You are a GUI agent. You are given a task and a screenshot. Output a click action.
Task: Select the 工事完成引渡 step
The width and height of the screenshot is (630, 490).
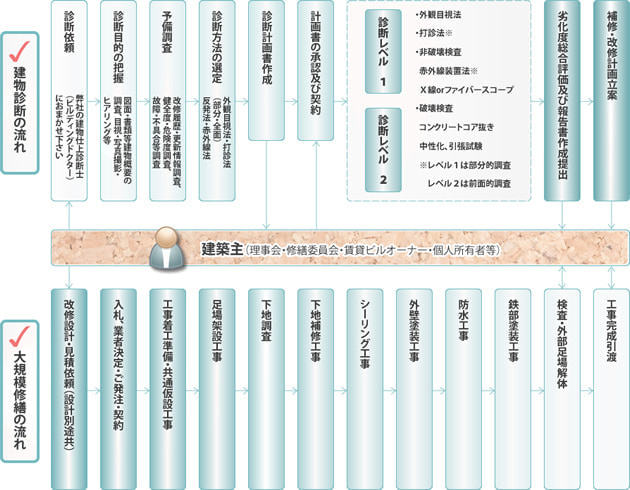click(612, 389)
